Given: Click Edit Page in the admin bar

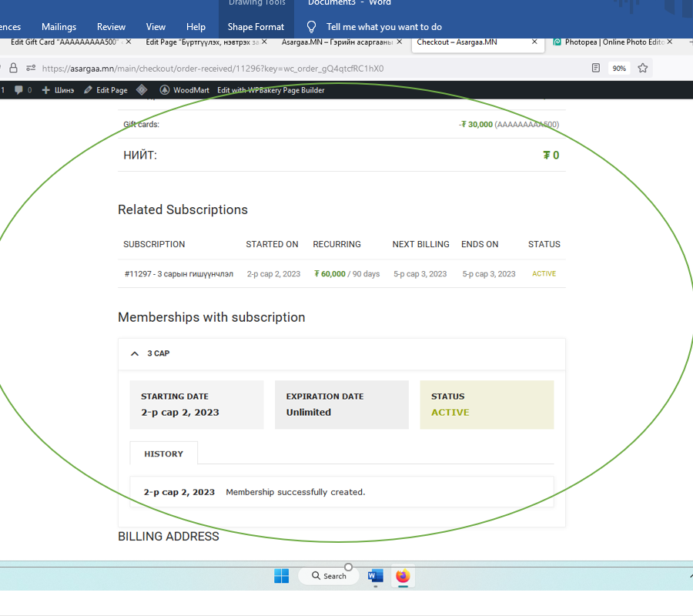Looking at the screenshot, I should click(x=105, y=90).
